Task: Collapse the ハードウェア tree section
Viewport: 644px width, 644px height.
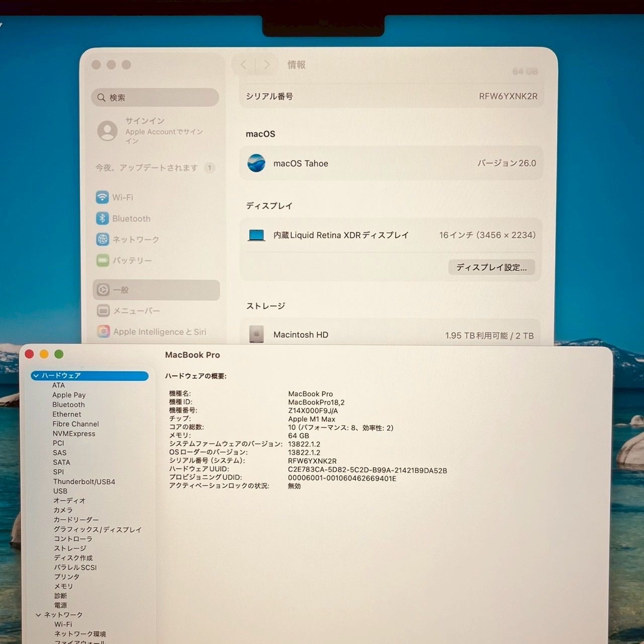Action: pyautogui.click(x=36, y=376)
